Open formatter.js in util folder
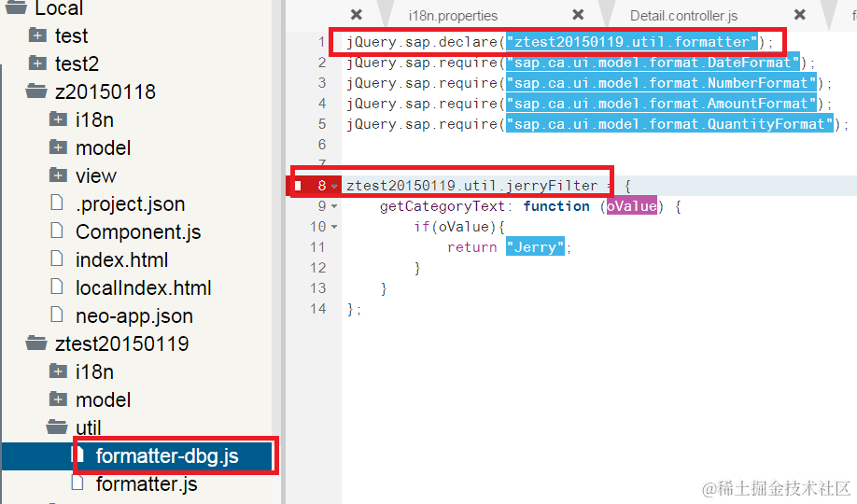The height and width of the screenshot is (504, 857). (147, 483)
